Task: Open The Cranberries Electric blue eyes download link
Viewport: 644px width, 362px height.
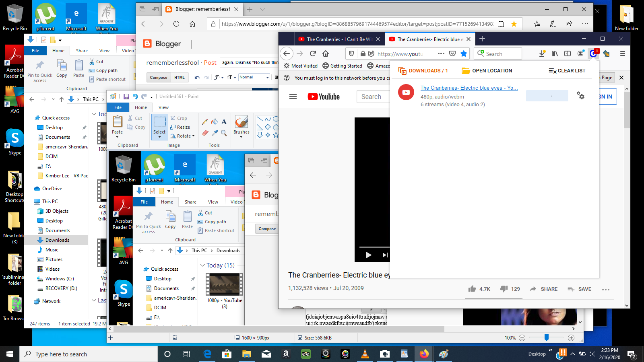Action: coord(469,88)
